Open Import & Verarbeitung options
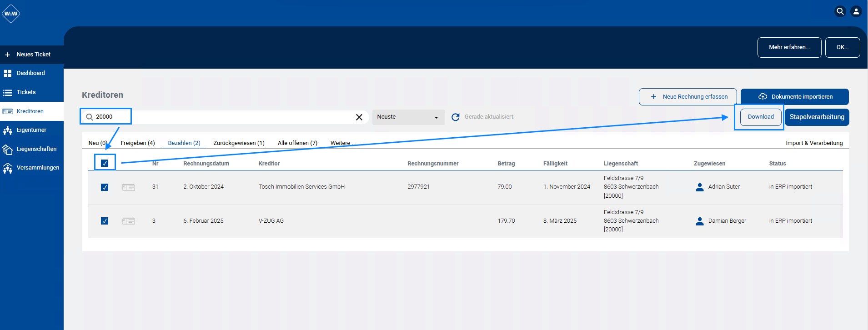Viewport: 868px width, 330px height. click(814, 143)
